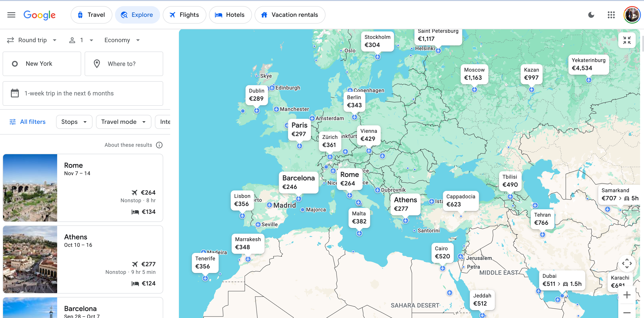Select the Marrakesh €348 map label

coord(248,244)
